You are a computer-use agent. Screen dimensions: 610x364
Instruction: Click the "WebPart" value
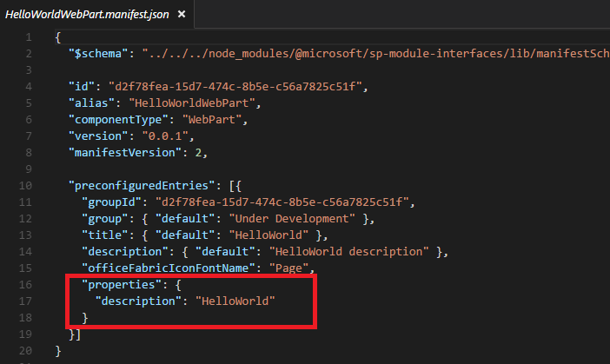coord(212,119)
